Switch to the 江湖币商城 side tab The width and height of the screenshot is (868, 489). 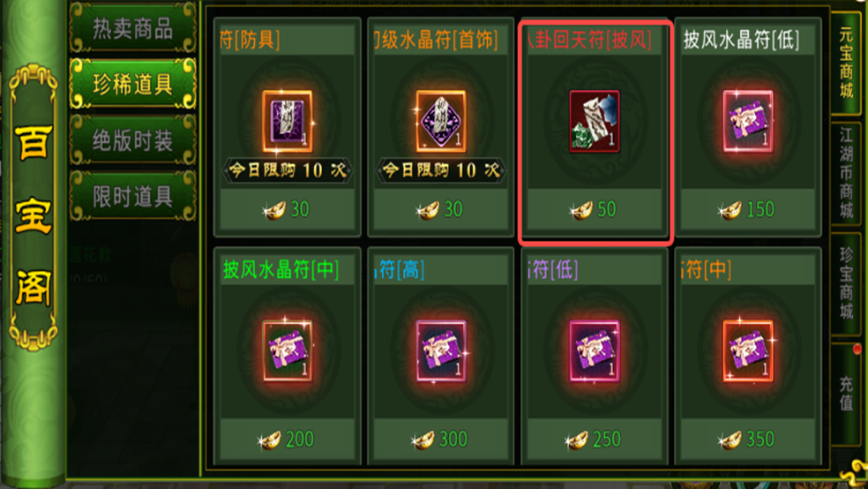click(846, 173)
